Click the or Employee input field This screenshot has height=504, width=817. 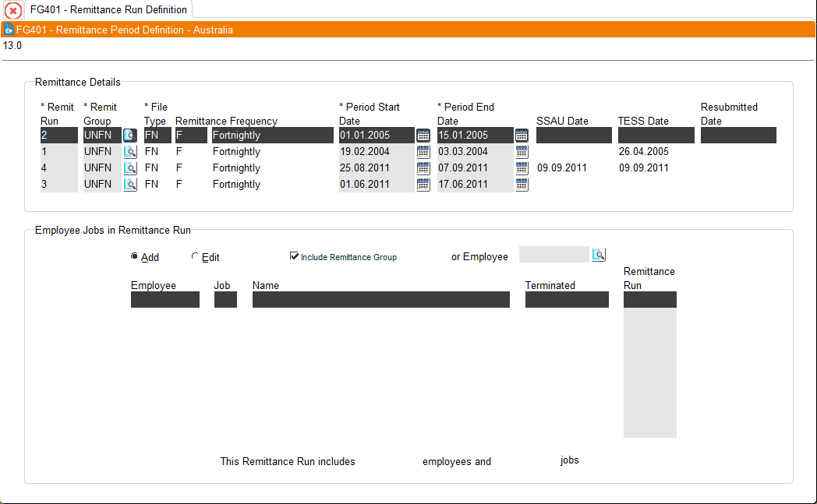pos(554,255)
